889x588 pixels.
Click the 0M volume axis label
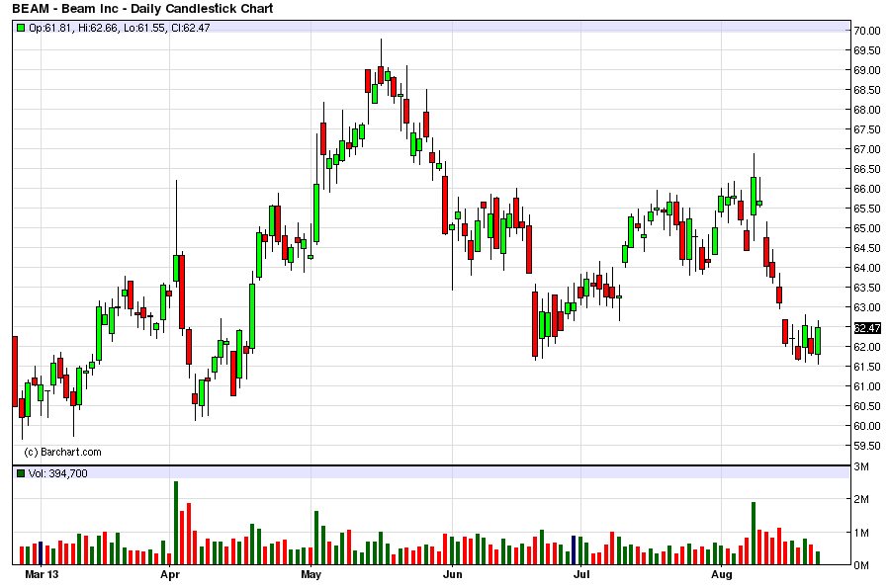[x=861, y=565]
